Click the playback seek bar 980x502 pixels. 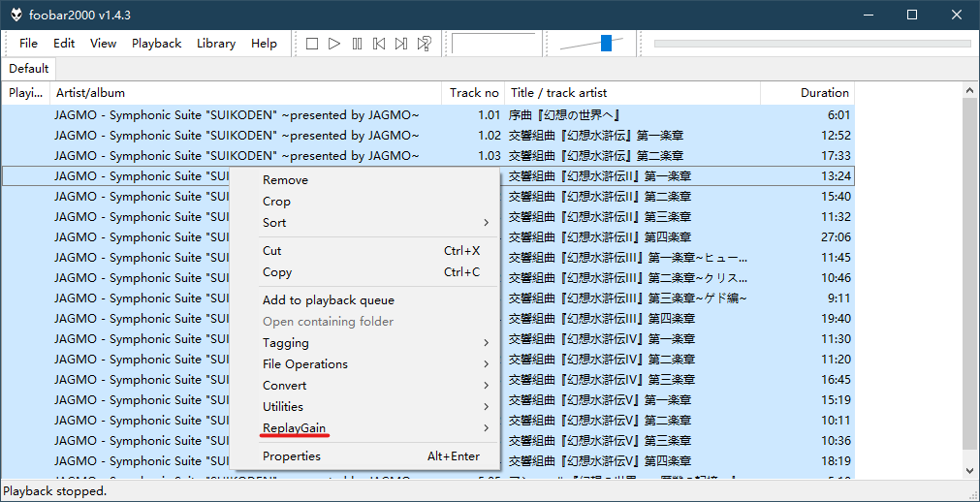pyautogui.click(x=811, y=44)
